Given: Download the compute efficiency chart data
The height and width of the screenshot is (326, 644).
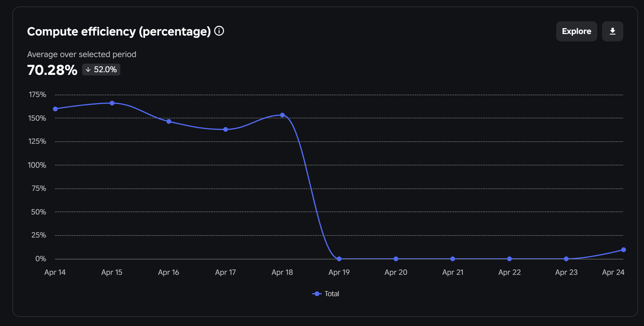Looking at the screenshot, I should point(612,31).
